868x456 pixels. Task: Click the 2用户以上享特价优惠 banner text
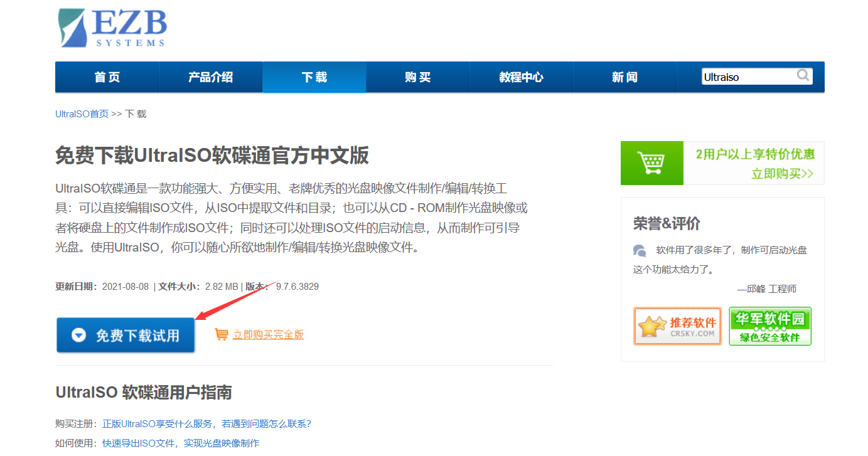[755, 154]
